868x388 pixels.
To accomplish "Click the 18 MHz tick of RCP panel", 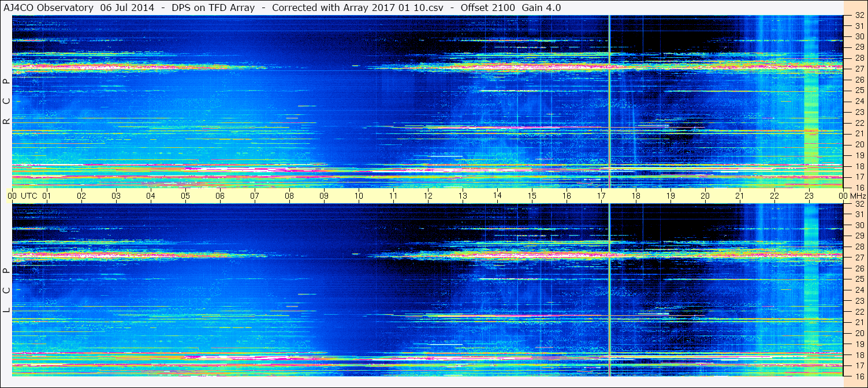I will pyautogui.click(x=859, y=166).
